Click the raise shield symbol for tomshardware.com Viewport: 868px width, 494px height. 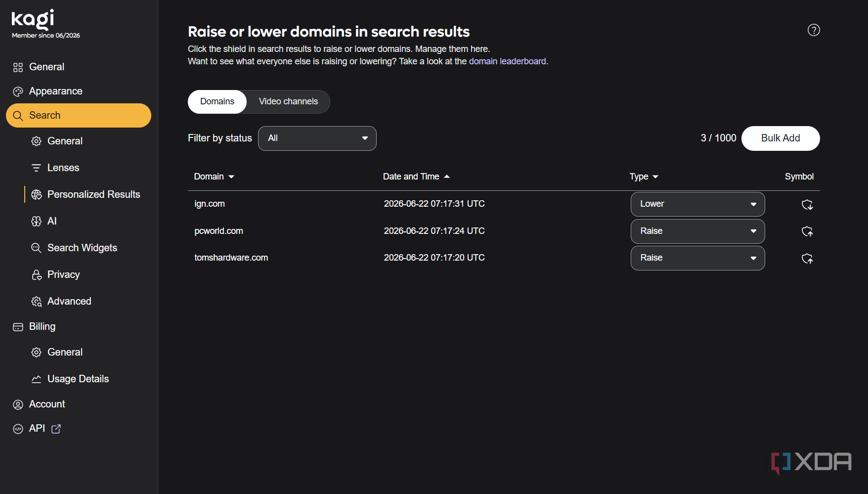[x=807, y=259]
